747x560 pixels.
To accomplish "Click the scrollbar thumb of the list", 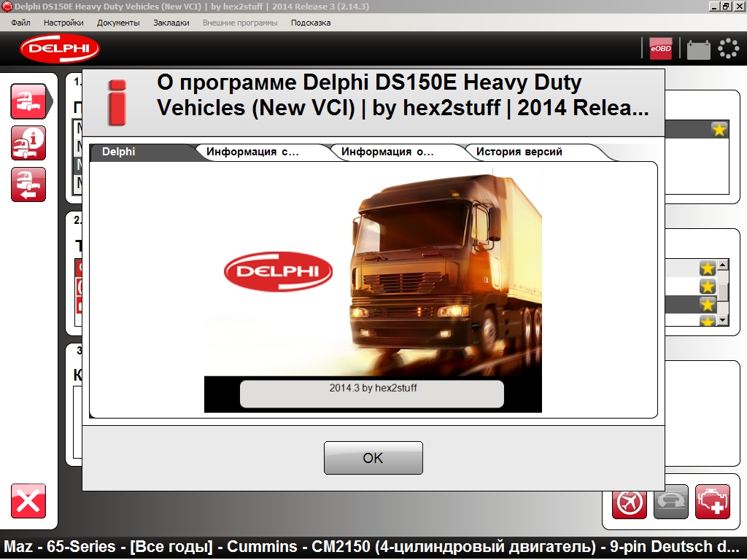I will pyautogui.click(x=723, y=292).
